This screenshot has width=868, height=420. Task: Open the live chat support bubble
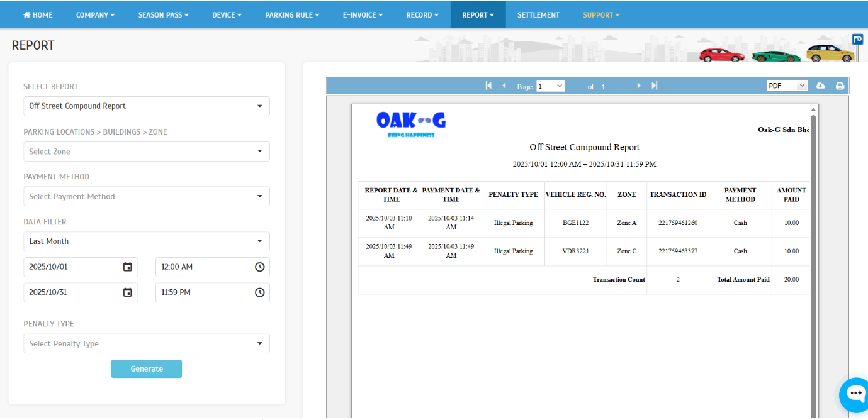click(855, 394)
